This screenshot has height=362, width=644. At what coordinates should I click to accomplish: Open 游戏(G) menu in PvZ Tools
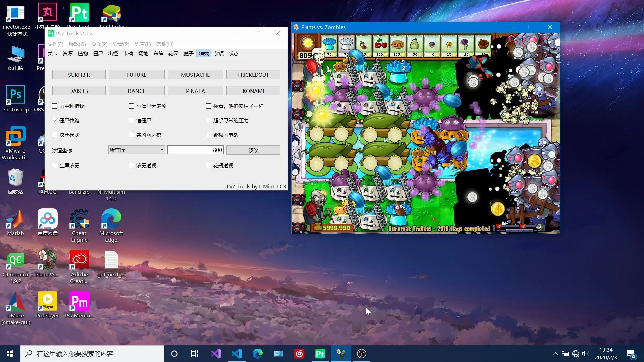tap(77, 44)
